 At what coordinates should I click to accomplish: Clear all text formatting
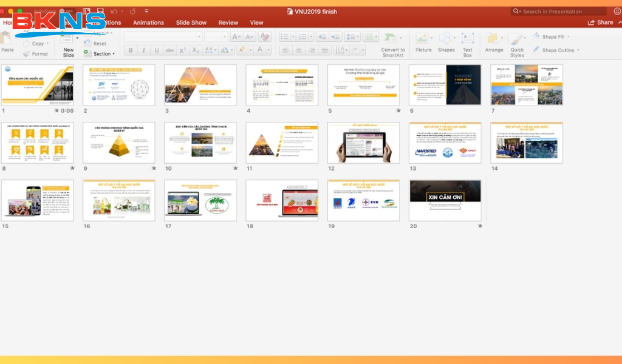tap(264, 37)
